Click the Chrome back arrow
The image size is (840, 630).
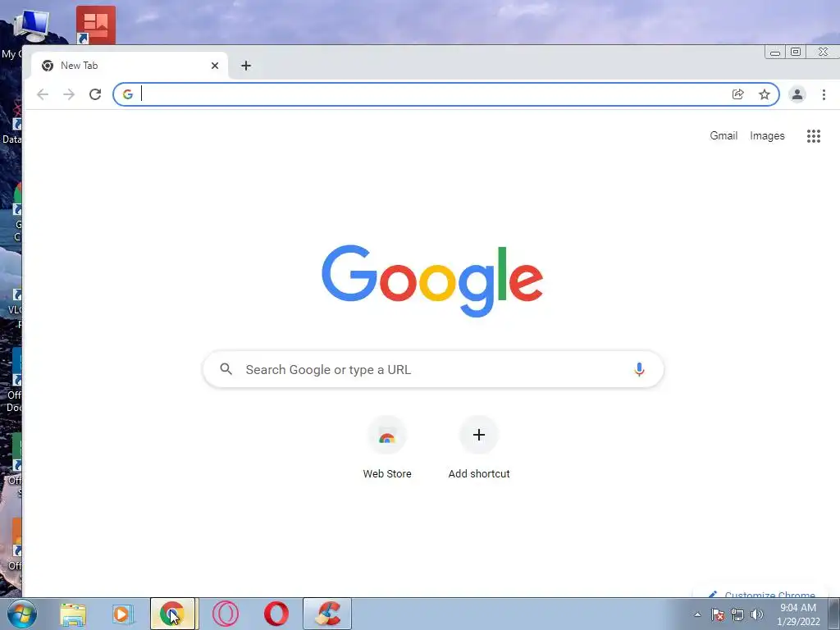click(43, 95)
